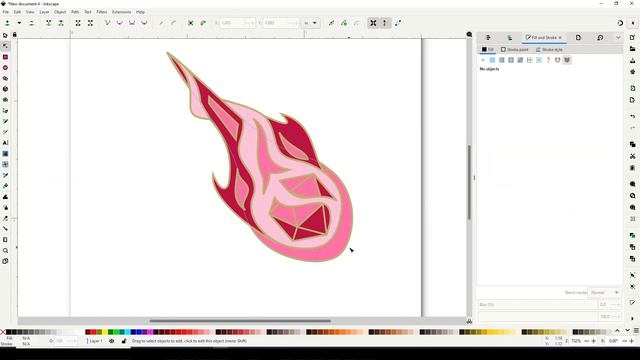Viewport: 640px width, 360px height.
Task: Click Cut scissors icon
Action: (633, 156)
